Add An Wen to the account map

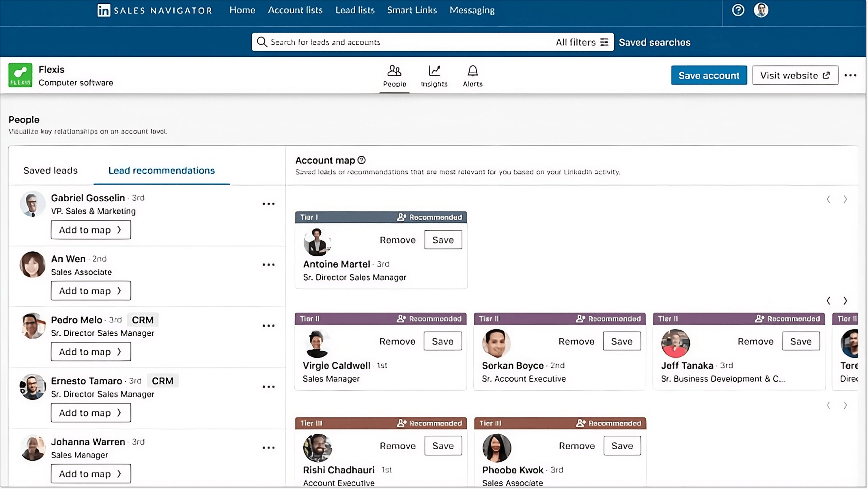coord(90,290)
